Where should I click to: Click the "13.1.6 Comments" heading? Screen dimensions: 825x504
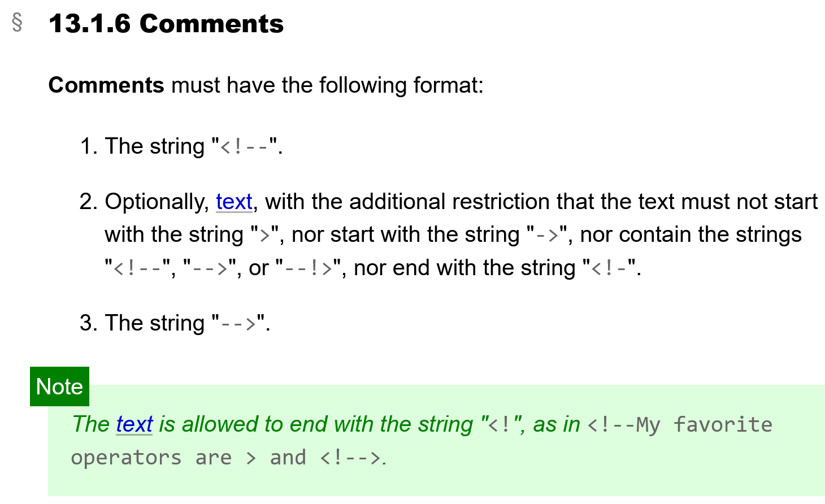[x=166, y=24]
